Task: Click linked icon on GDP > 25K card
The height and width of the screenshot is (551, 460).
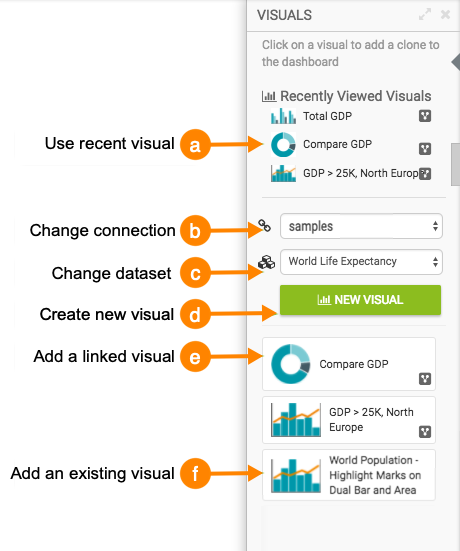Action: pos(425,432)
